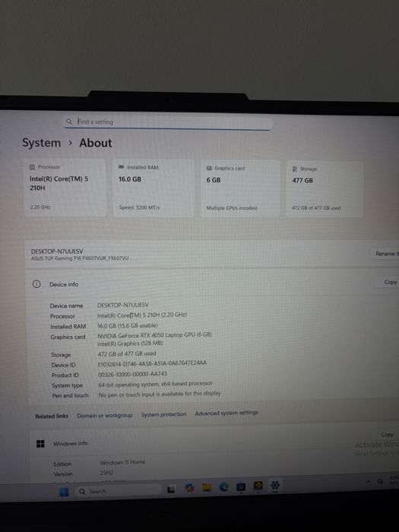The image size is (399, 532).
Task: Click the Installed RAM icon on card
Action: [x=122, y=167]
